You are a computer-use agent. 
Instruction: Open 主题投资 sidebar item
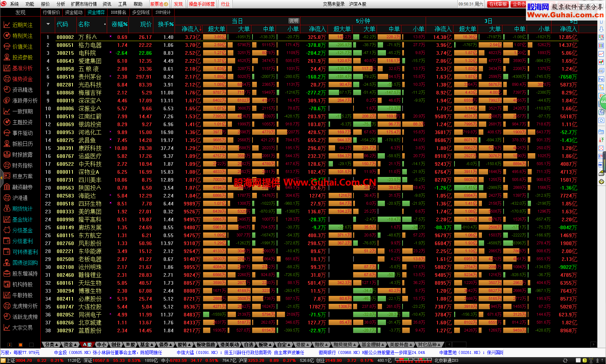coord(18,122)
